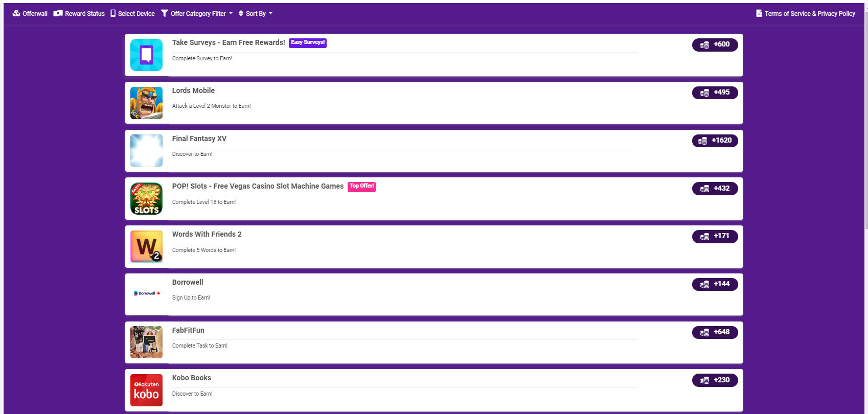Expand the Sort By dropdown
The width and height of the screenshot is (868, 414).
click(x=256, y=14)
